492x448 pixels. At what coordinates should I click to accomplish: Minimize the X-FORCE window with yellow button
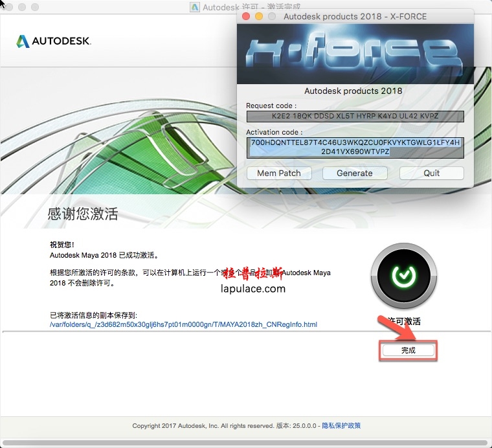coord(259,16)
